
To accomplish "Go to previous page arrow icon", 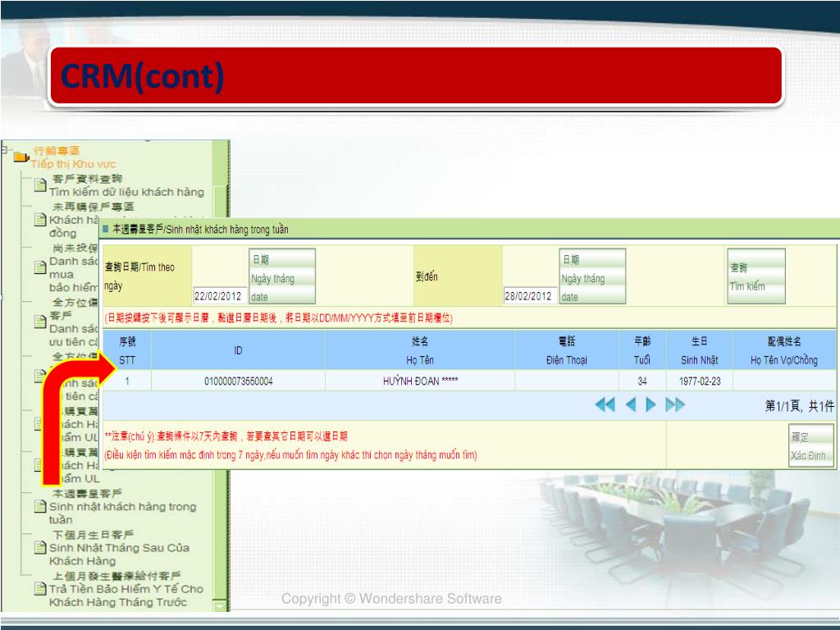I will (631, 404).
